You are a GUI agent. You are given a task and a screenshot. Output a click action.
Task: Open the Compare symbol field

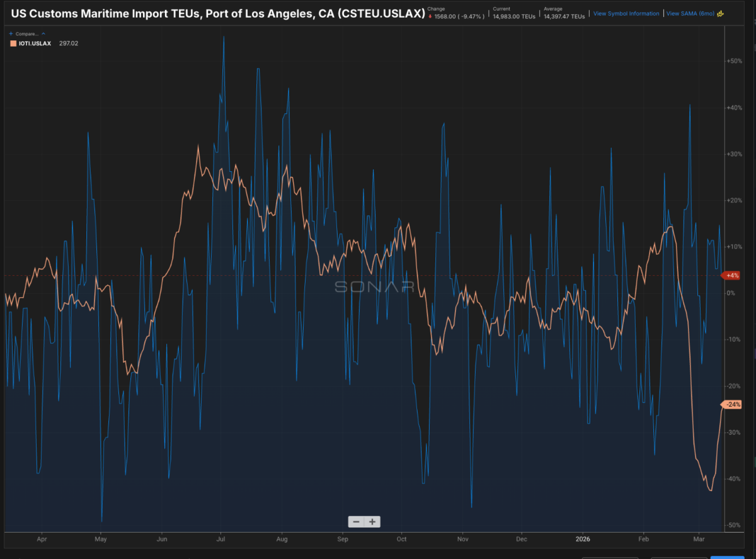27,33
